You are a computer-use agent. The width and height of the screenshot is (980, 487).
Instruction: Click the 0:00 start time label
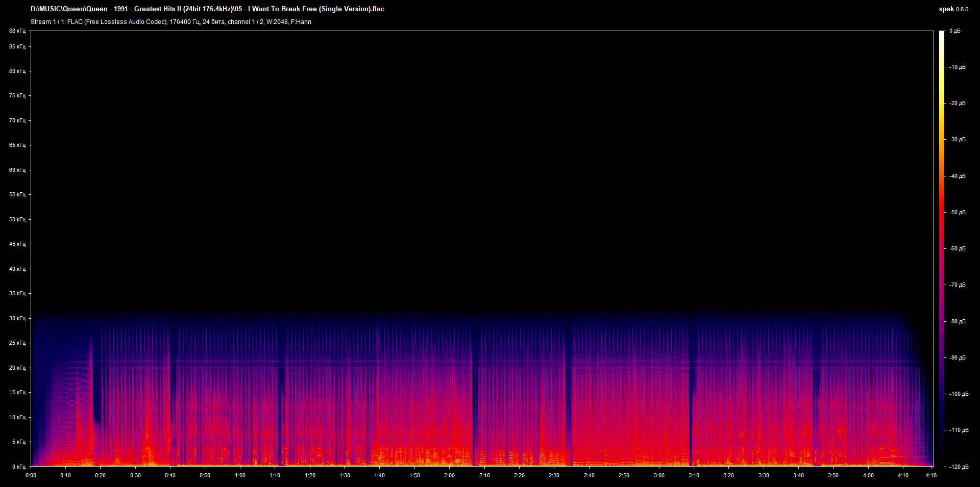click(31, 475)
